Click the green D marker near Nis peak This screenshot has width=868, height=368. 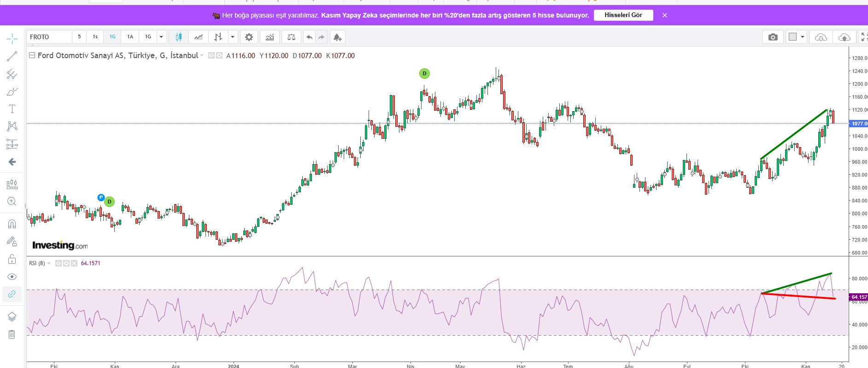[x=424, y=73]
